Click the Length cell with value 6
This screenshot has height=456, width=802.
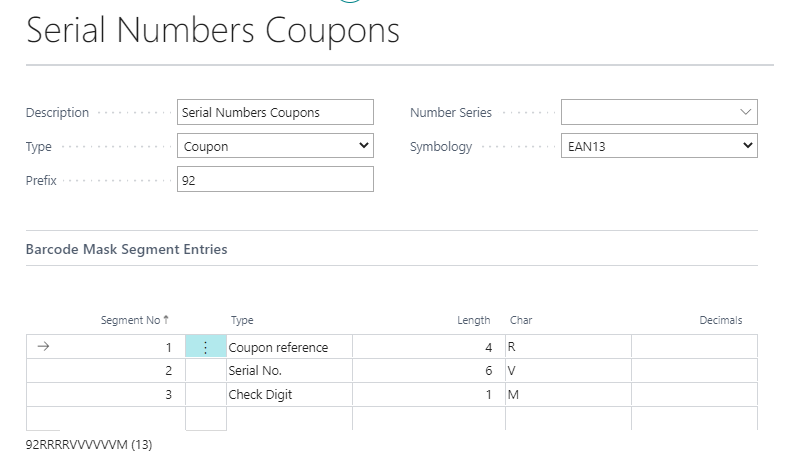pyautogui.click(x=428, y=371)
